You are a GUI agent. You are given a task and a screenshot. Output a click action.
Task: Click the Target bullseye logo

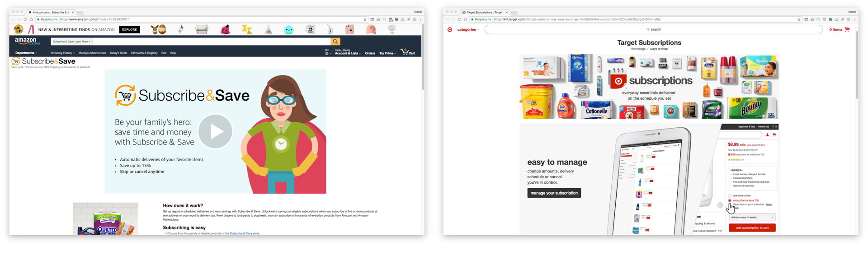coord(450,30)
